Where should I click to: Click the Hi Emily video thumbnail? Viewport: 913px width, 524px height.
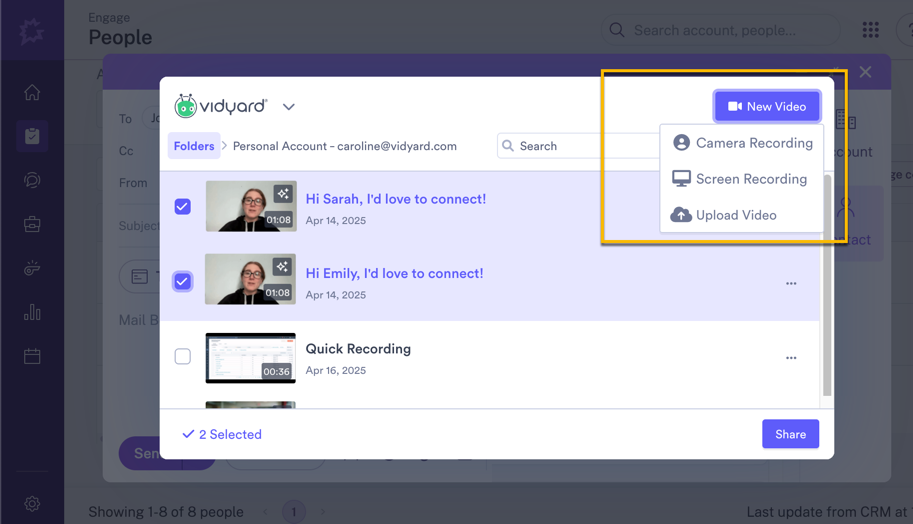point(250,279)
